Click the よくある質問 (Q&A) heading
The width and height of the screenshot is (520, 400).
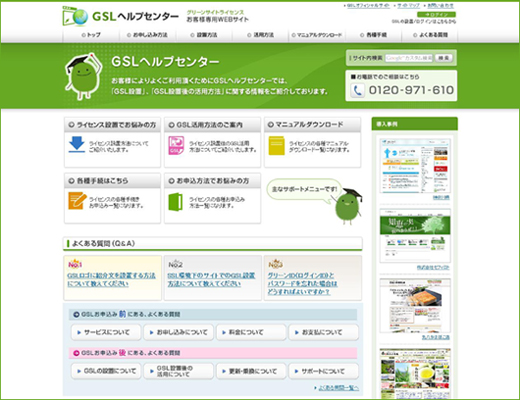tap(213, 244)
